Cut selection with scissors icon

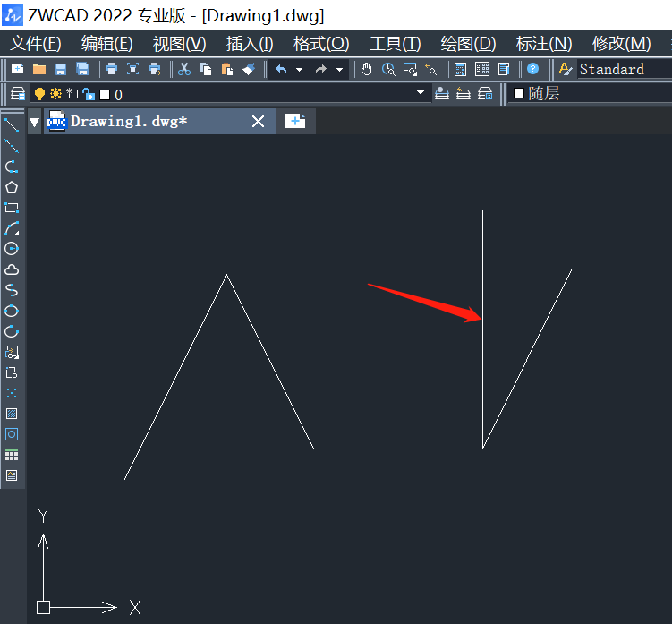[x=184, y=69]
